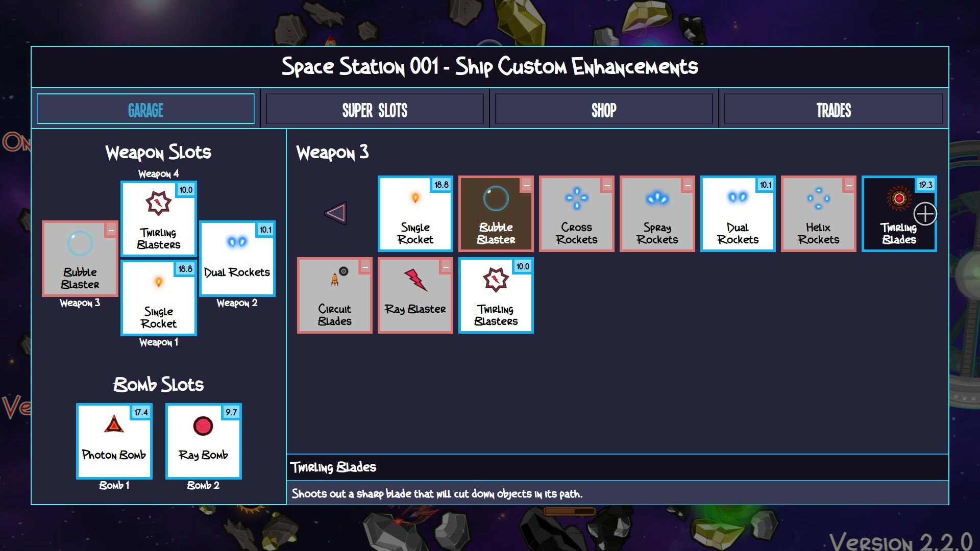The height and width of the screenshot is (551, 980).
Task: Choose Twirling Blades weapon card
Action: pos(899,214)
